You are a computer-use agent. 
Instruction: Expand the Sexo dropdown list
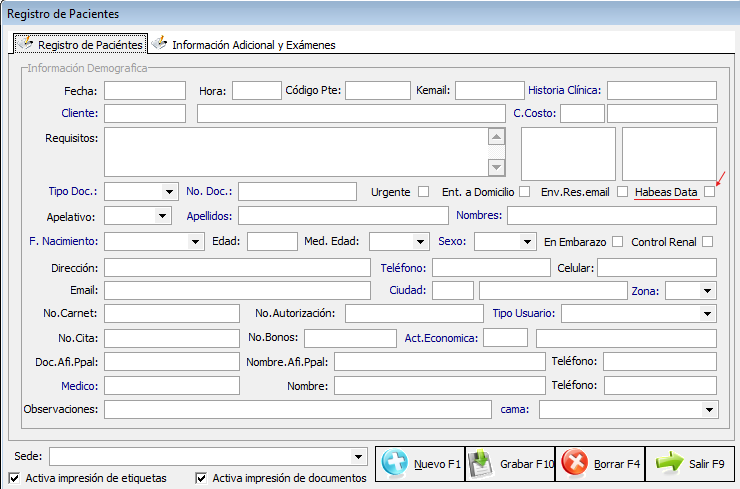(x=526, y=241)
